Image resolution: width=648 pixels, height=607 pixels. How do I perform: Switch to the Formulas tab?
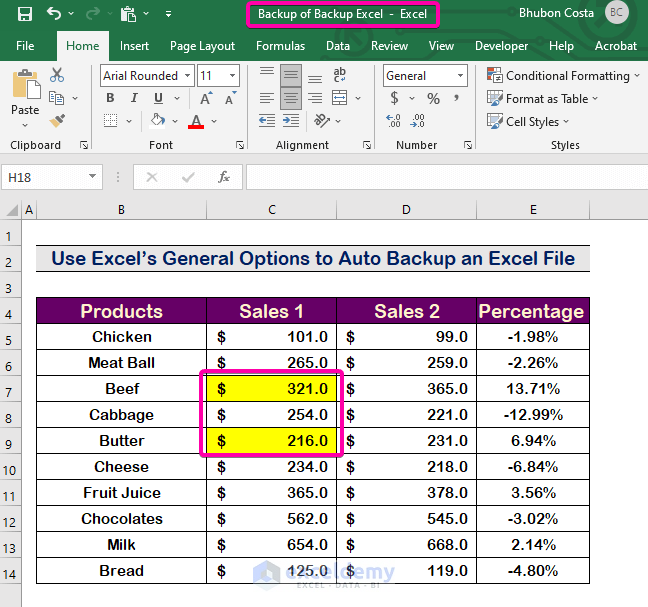coord(280,46)
